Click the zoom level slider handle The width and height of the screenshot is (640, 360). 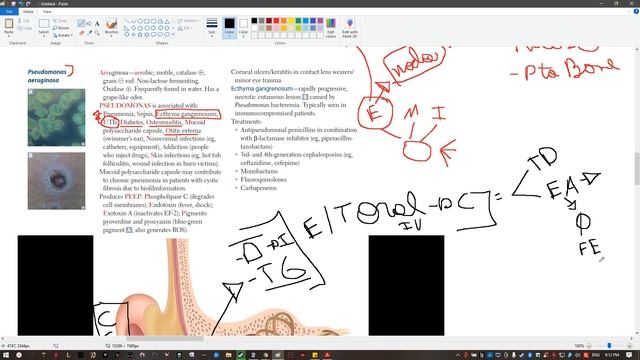[x=609, y=346]
